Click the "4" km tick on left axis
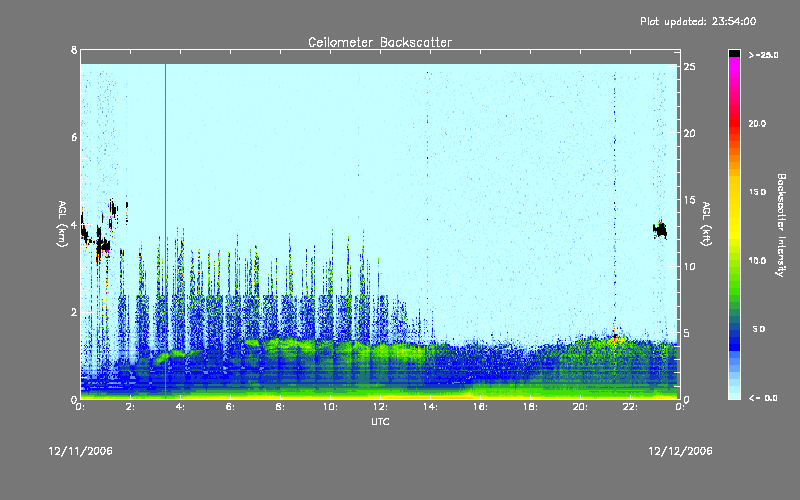The height and width of the screenshot is (500, 800). point(74,224)
